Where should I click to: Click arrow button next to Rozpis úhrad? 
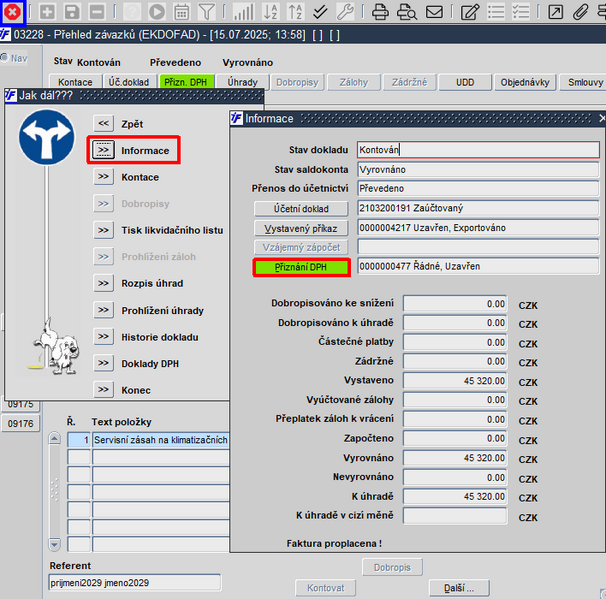(103, 283)
